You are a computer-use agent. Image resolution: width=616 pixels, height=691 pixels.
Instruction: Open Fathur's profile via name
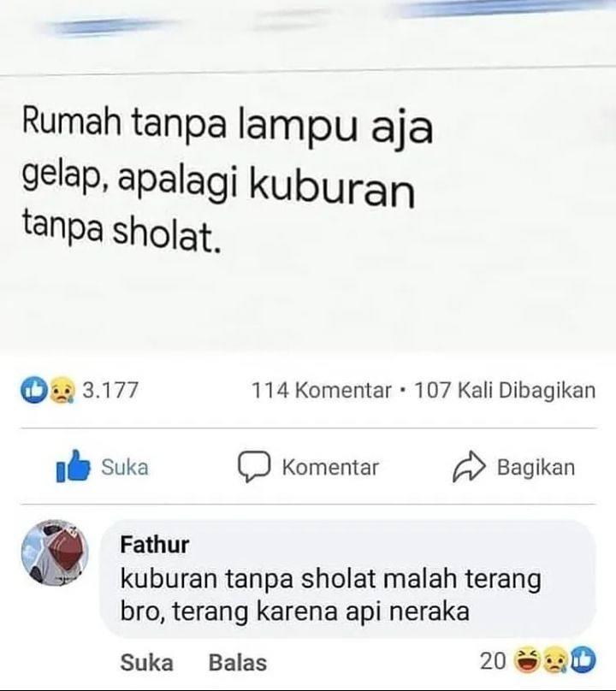pyautogui.click(x=155, y=545)
